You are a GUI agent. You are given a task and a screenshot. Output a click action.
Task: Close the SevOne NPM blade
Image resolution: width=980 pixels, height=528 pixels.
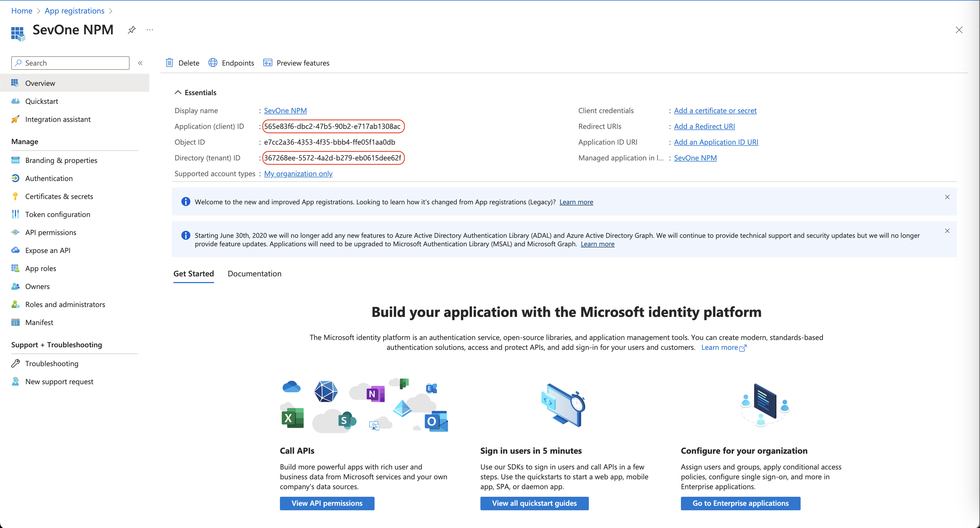point(959,30)
